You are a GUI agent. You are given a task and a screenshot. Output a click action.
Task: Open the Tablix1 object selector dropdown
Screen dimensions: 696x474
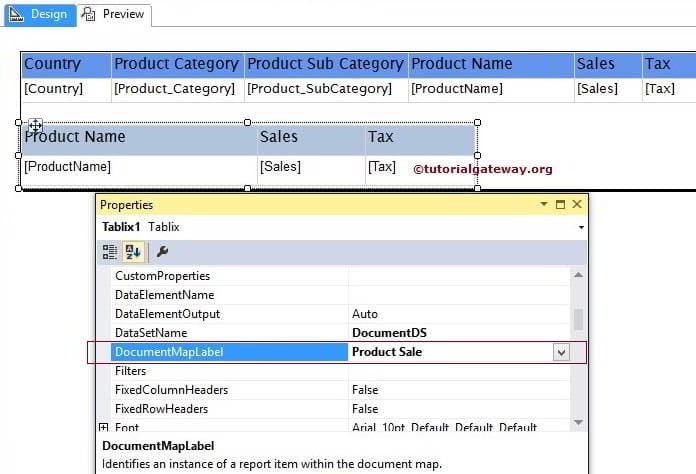(580, 227)
